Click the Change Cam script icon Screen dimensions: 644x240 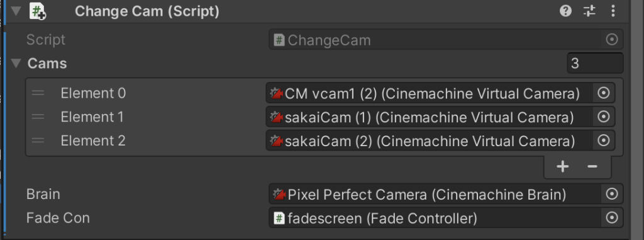(38, 11)
